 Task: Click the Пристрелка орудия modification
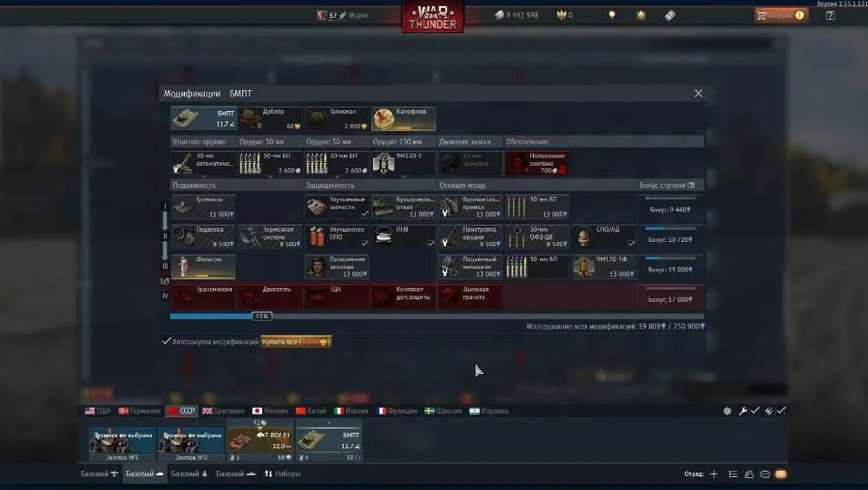[470, 237]
